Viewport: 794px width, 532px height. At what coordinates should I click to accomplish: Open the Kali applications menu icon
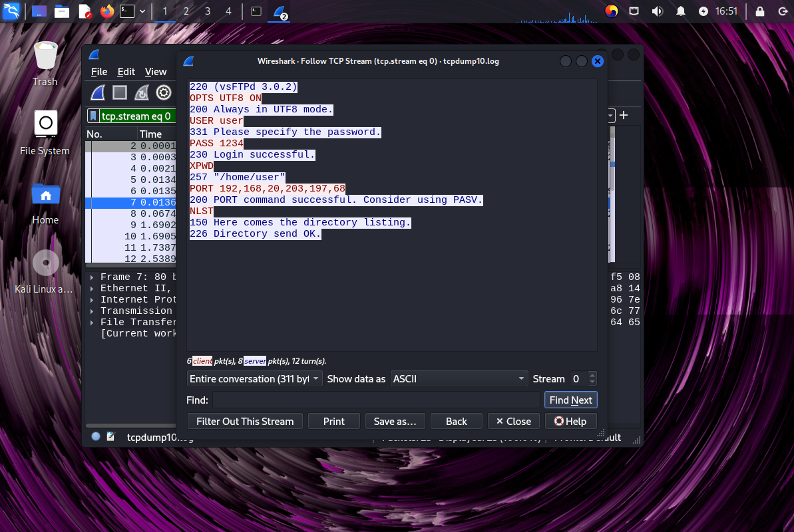click(x=11, y=11)
